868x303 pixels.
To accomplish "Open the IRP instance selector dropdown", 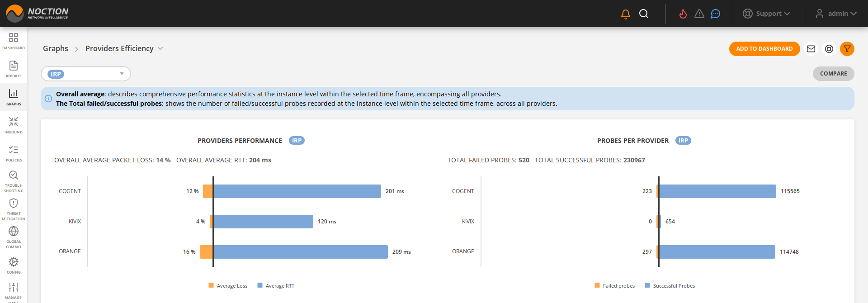I will pyautogui.click(x=85, y=73).
